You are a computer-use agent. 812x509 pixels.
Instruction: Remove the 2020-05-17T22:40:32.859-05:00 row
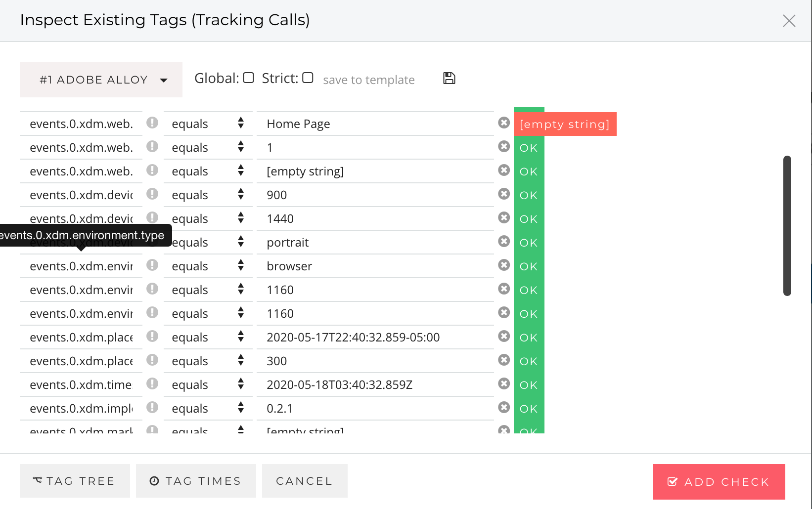pos(504,336)
